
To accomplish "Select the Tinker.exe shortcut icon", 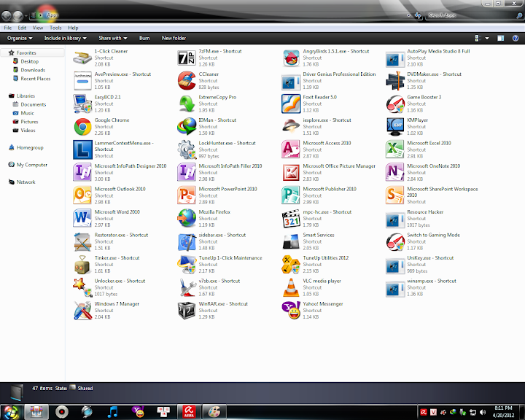I will click(82, 265).
